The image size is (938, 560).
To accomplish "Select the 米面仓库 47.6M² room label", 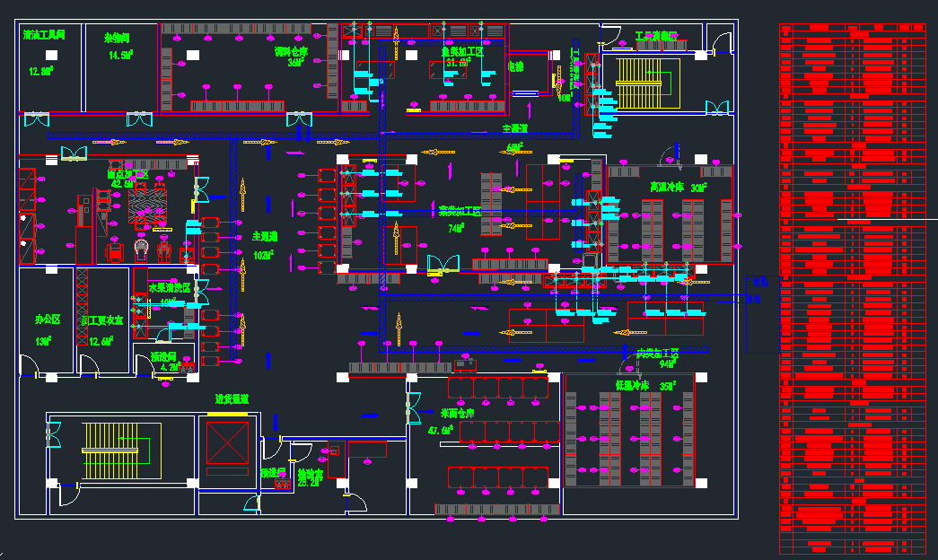I will tap(456, 422).
